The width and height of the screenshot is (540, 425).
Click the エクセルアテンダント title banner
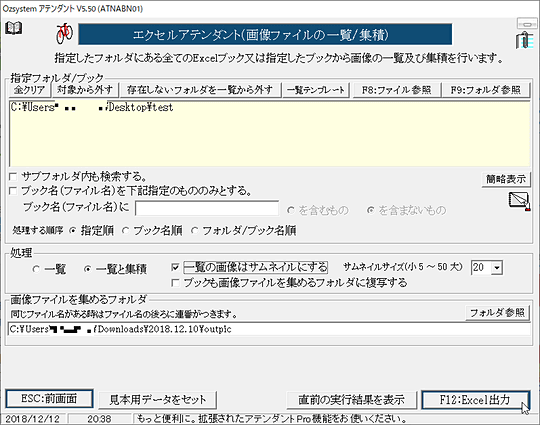pos(265,34)
